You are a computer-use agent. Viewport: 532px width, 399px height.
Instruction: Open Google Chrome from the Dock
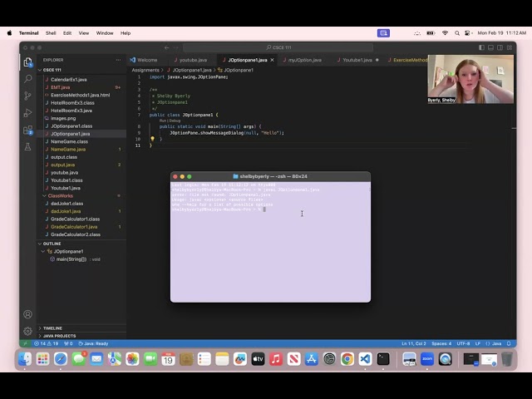pyautogui.click(x=347, y=359)
